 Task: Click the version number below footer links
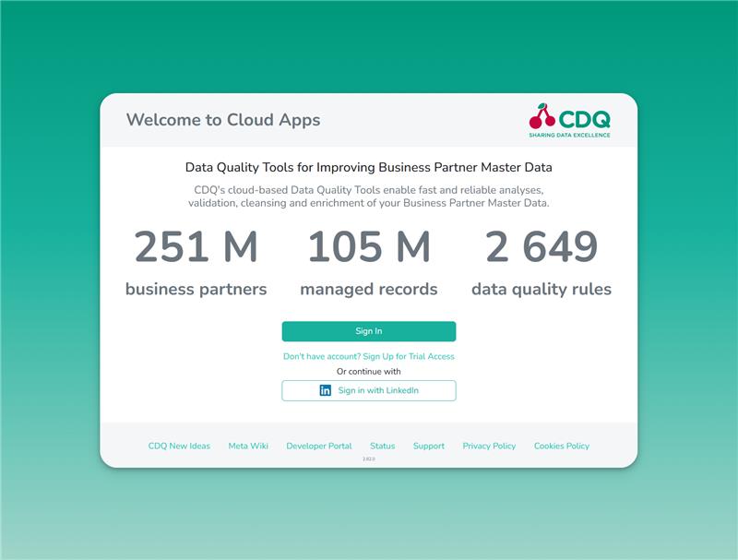click(368, 459)
